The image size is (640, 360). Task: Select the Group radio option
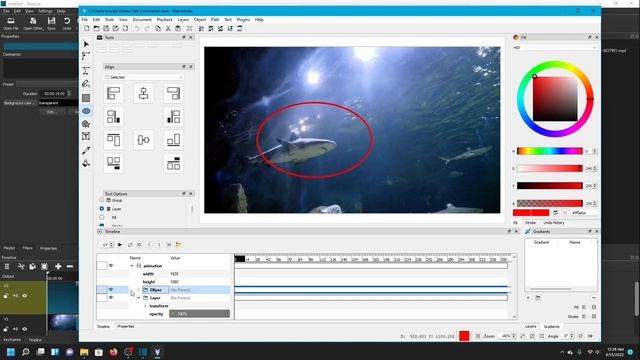pyautogui.click(x=102, y=200)
